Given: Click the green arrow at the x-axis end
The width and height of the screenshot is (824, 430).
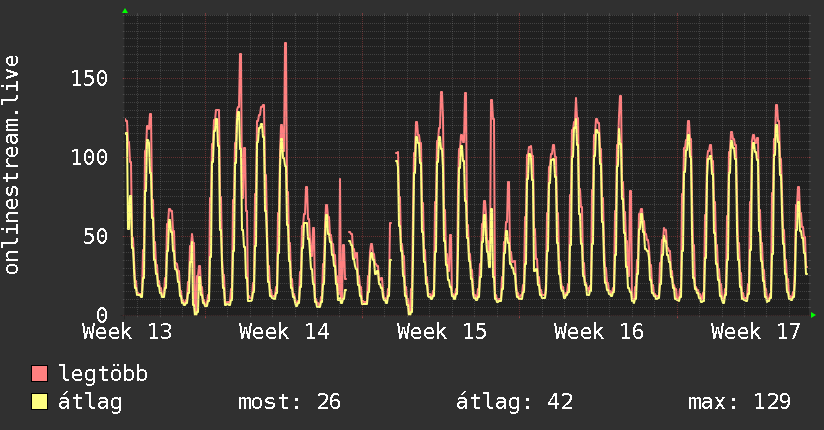Looking at the screenshot, I should 813,315.
